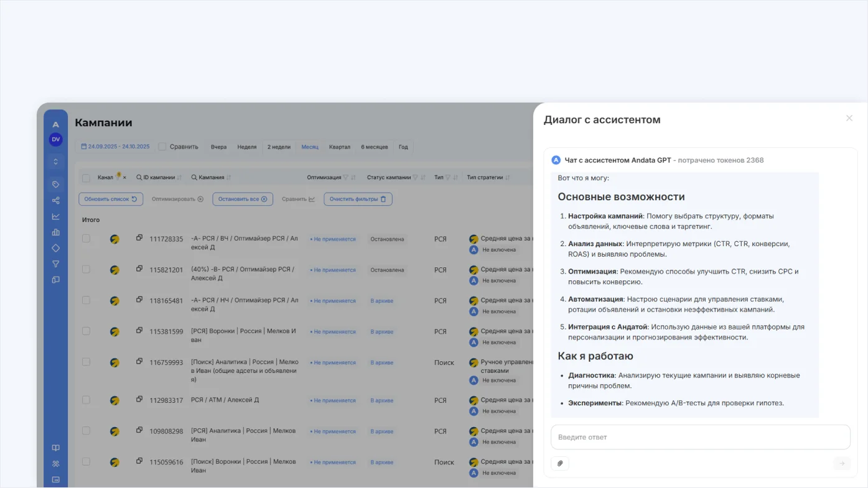Open the bar chart icon in sidebar
868x488 pixels.
[x=56, y=232]
